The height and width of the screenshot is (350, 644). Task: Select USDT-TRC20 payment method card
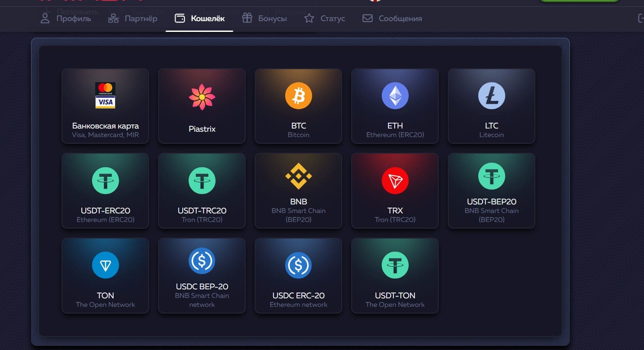click(x=202, y=191)
